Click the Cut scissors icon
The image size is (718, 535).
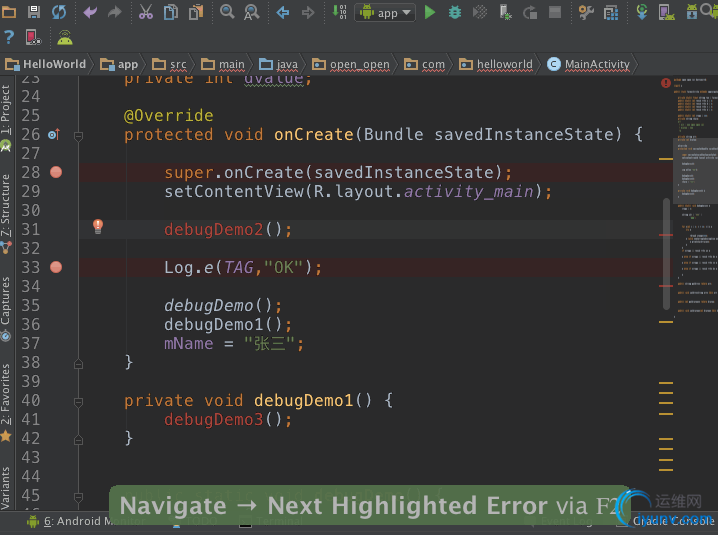[x=146, y=12]
